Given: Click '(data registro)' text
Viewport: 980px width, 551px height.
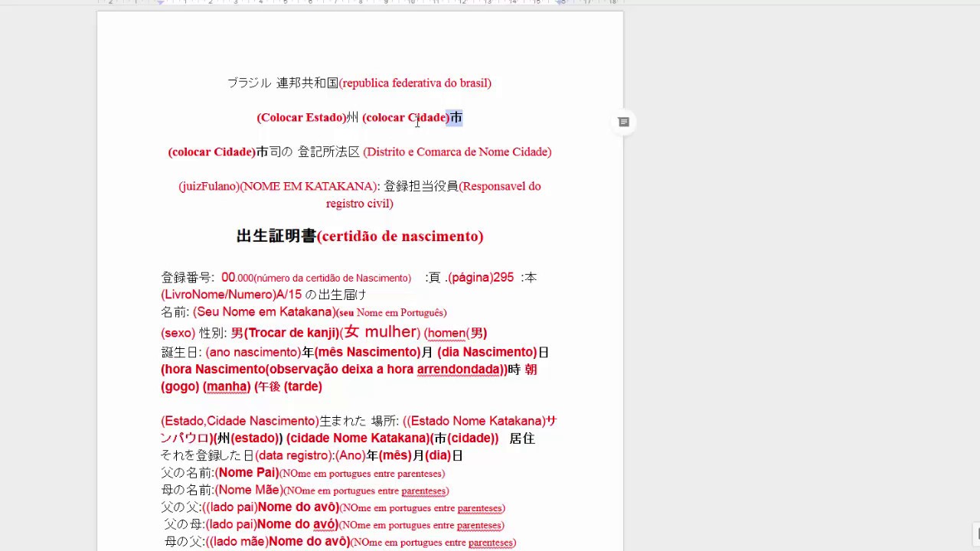Looking at the screenshot, I should point(295,455).
